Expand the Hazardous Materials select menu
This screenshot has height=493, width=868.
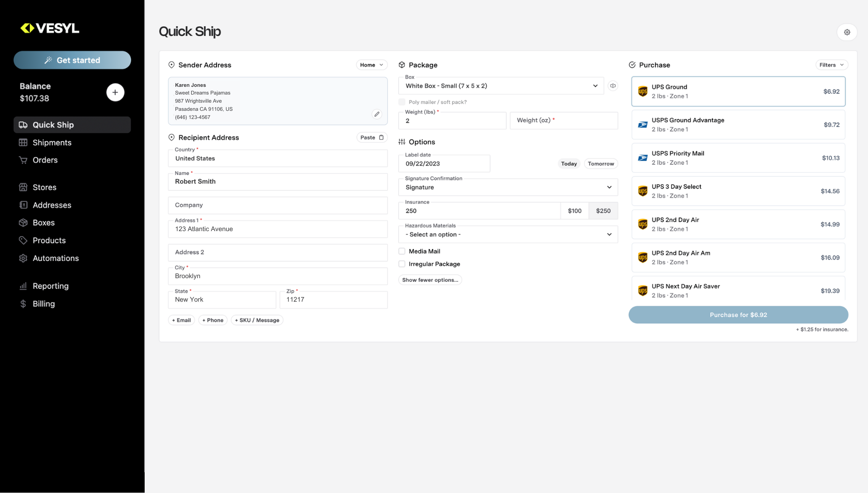click(x=508, y=234)
